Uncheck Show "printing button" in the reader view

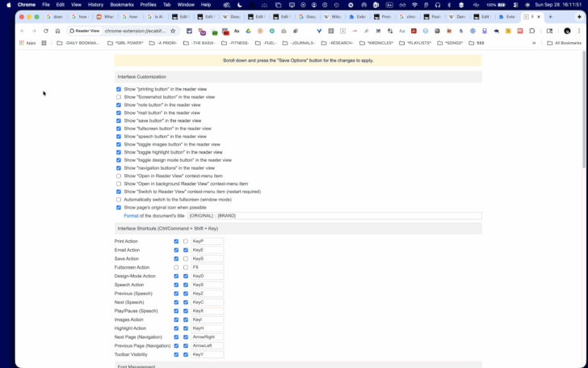119,89
